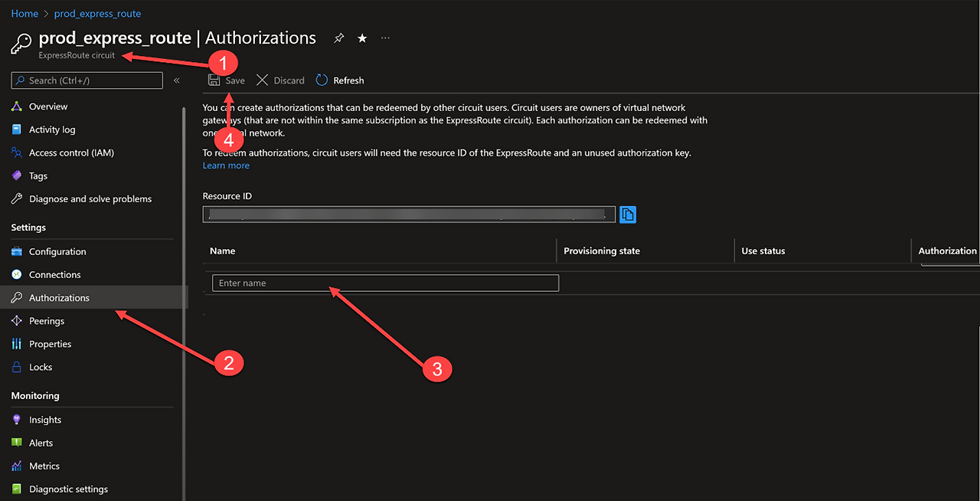The width and height of the screenshot is (980, 501).
Task: Click the favorite star icon
Action: coord(362,38)
